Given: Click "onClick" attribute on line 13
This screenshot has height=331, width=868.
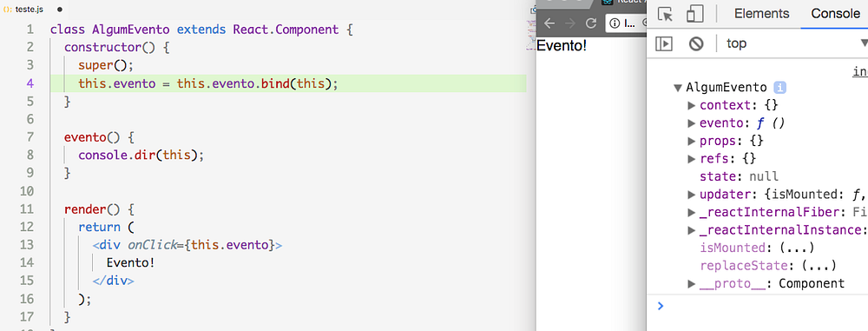Looking at the screenshot, I should click(x=152, y=244).
